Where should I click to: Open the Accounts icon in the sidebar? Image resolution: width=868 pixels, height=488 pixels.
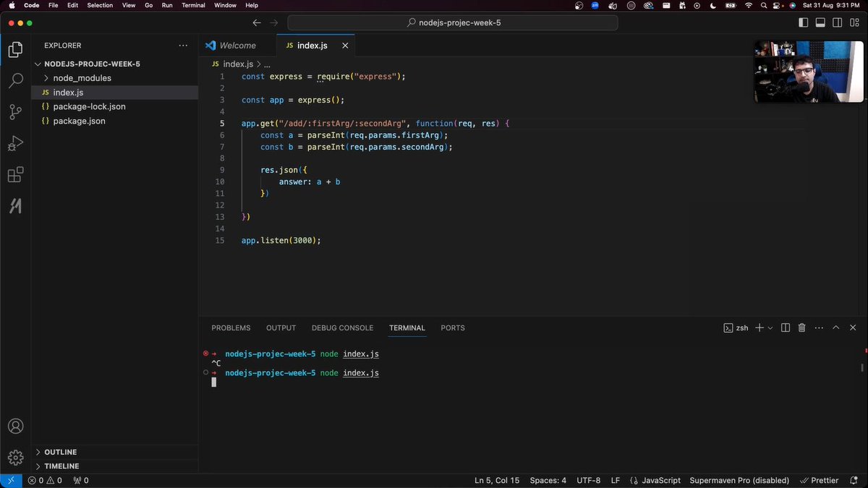click(x=15, y=426)
